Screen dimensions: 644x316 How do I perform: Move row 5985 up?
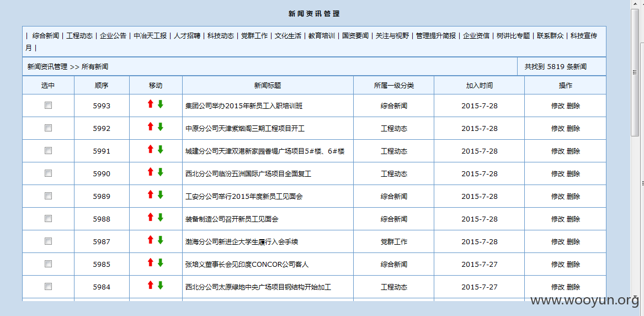150,262
